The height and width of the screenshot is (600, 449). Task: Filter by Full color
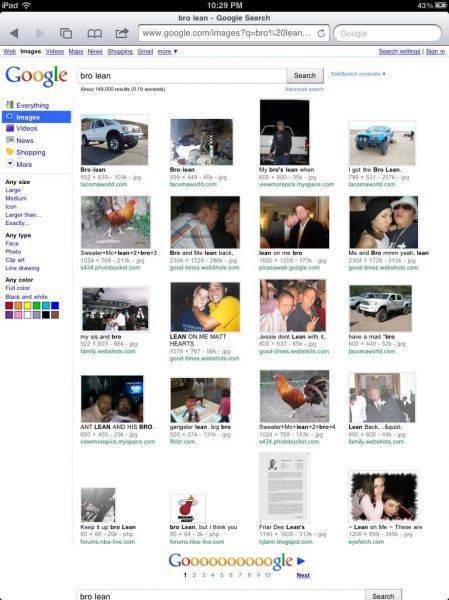click(x=17, y=288)
